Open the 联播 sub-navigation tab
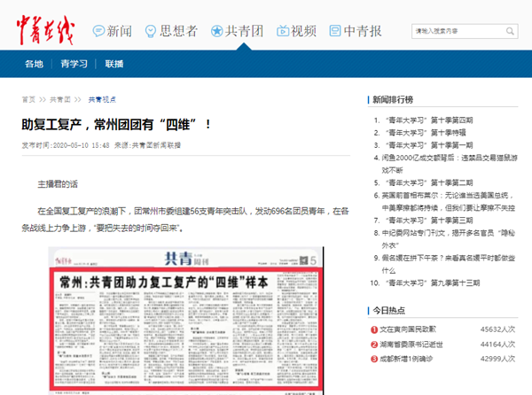Image resolution: width=532 pixels, height=395 pixels. pos(114,64)
